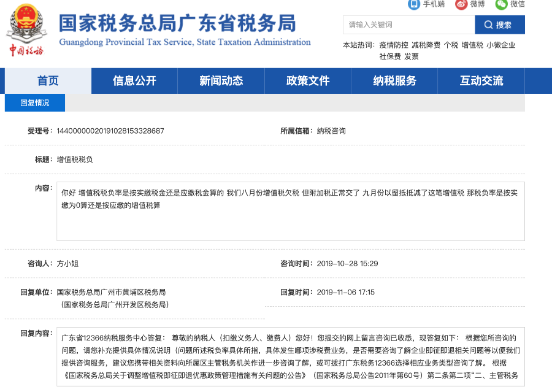
Task: Click inquiry time 2019-10-28 15:29
Action: tap(348, 263)
